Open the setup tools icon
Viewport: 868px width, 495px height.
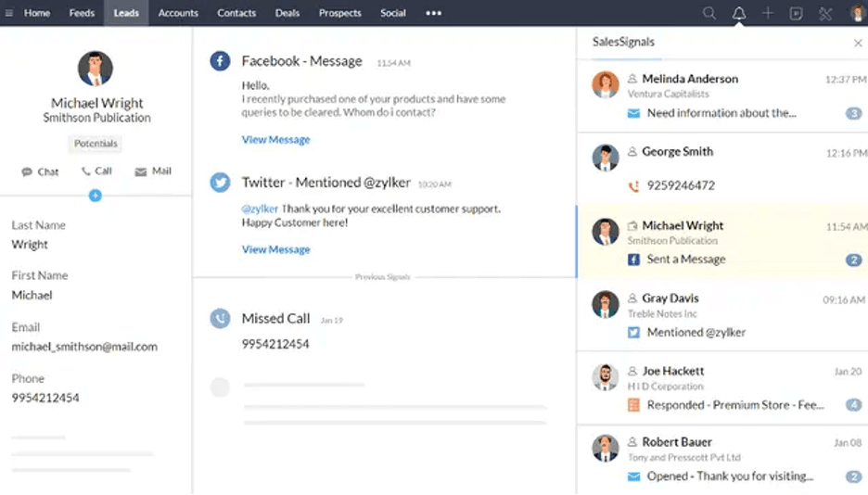point(825,13)
